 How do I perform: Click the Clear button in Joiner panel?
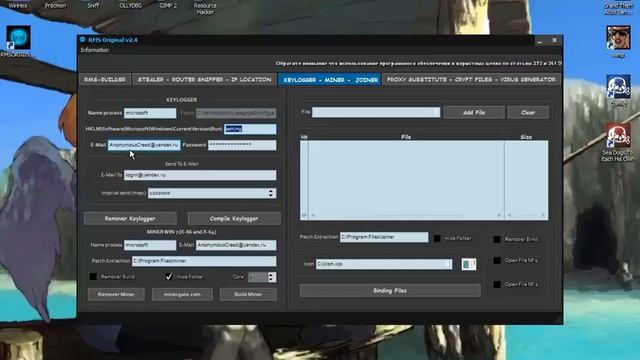click(x=528, y=112)
